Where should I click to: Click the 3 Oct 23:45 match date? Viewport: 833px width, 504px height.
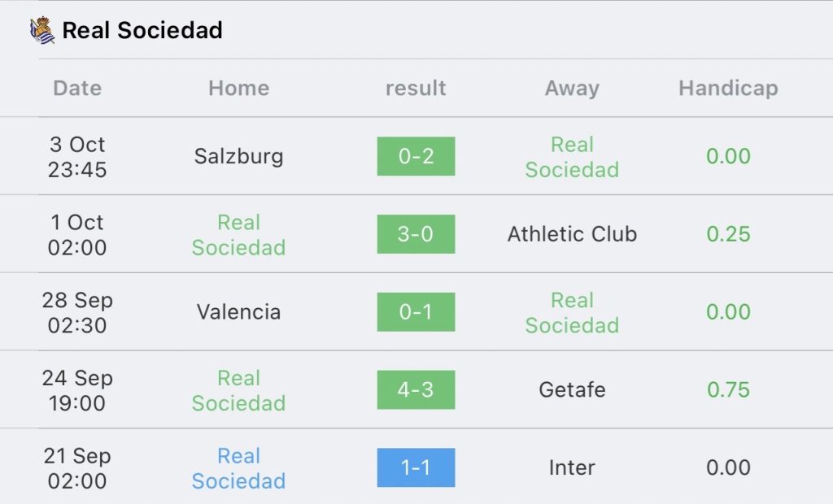[77, 157]
